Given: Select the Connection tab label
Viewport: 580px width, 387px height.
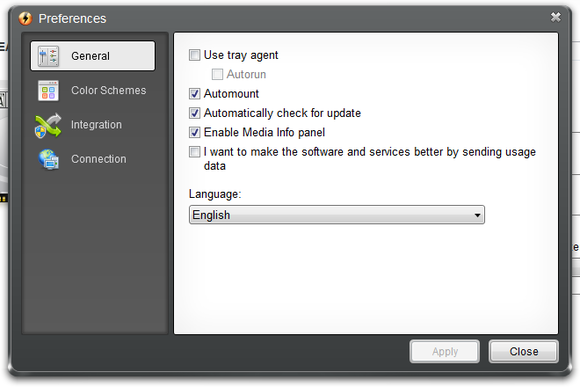Looking at the screenshot, I should (99, 159).
